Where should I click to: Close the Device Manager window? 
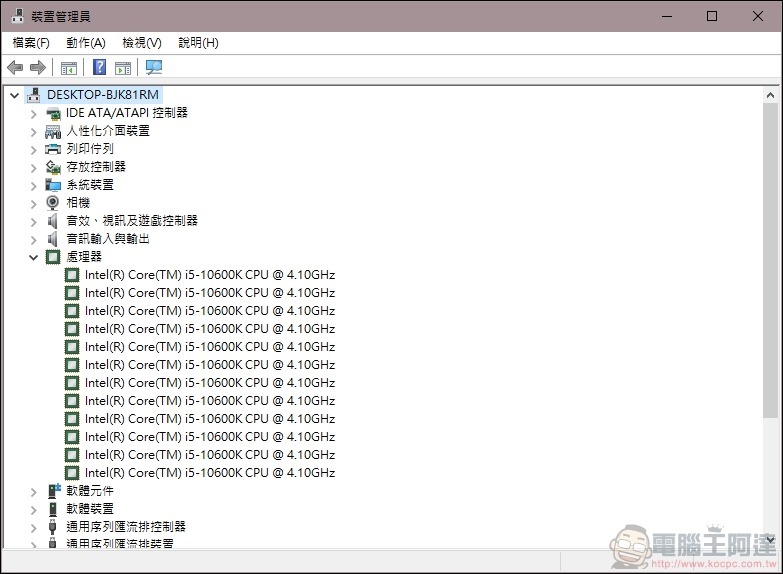(758, 16)
